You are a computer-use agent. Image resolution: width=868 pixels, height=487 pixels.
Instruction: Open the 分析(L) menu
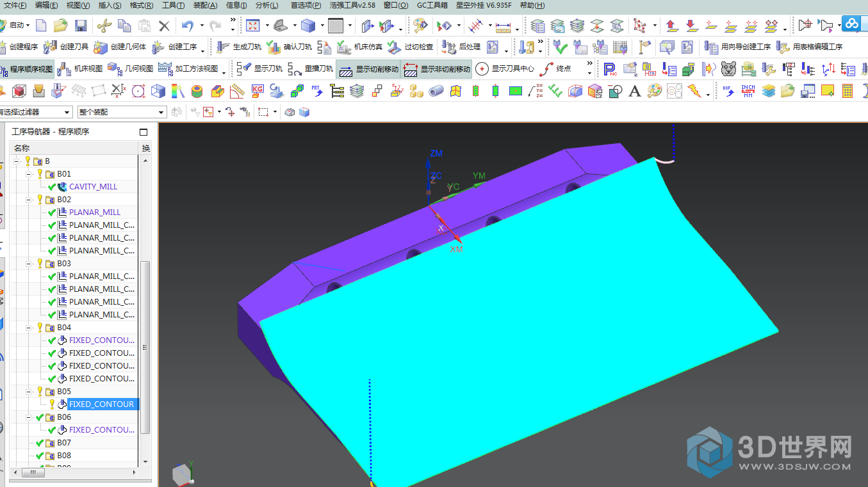pos(266,5)
